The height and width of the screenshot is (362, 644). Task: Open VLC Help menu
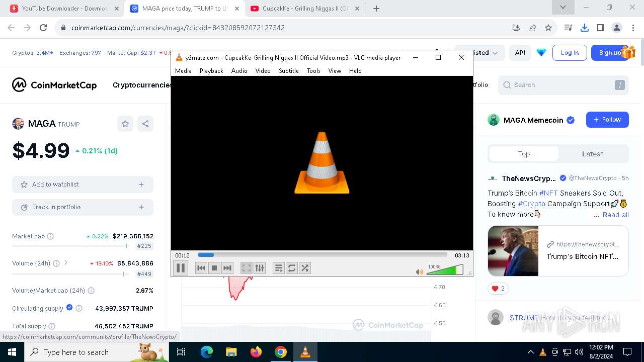[355, 71]
